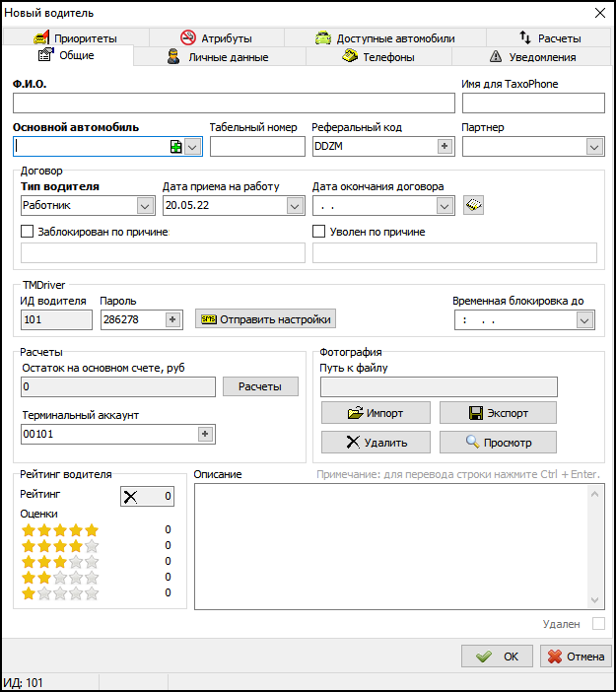Click Импорт photo button
Viewport: 616px width, 692px height.
pyautogui.click(x=376, y=412)
